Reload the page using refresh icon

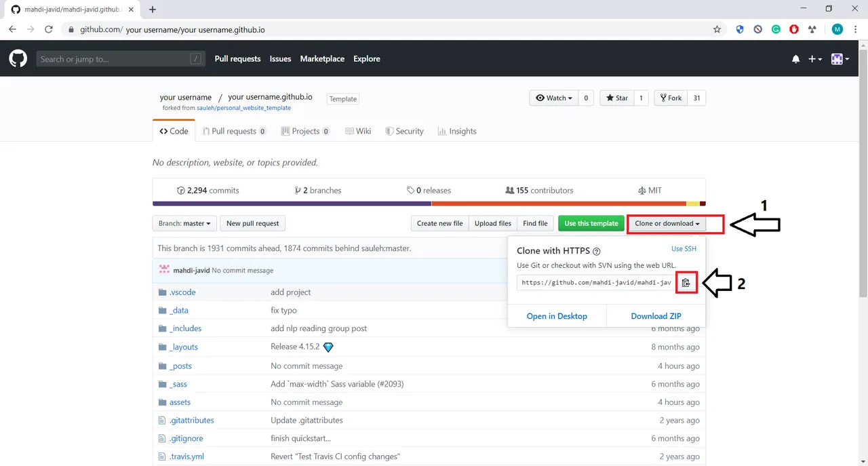pyautogui.click(x=49, y=29)
